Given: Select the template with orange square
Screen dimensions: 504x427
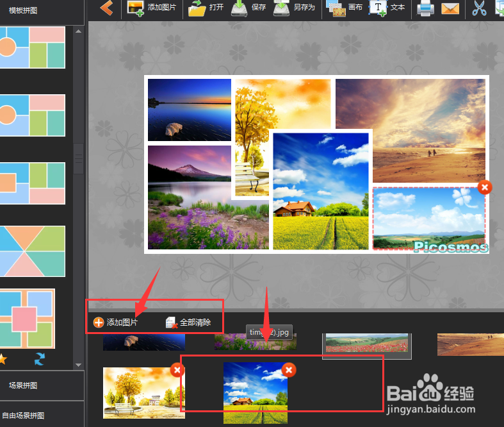Looking at the screenshot, I should pos(33,183).
